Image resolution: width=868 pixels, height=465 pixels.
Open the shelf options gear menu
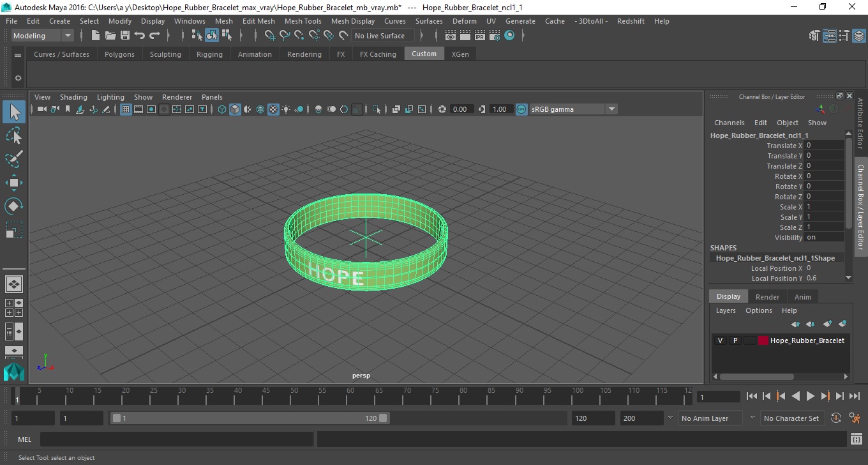(18, 78)
